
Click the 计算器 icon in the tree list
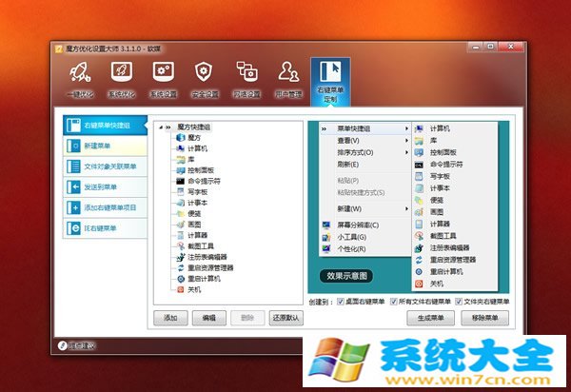(x=181, y=236)
